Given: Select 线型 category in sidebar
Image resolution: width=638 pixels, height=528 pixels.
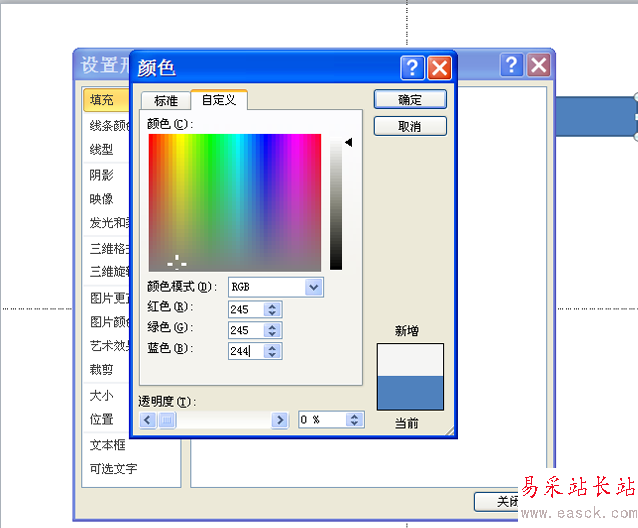Looking at the screenshot, I should [107, 149].
